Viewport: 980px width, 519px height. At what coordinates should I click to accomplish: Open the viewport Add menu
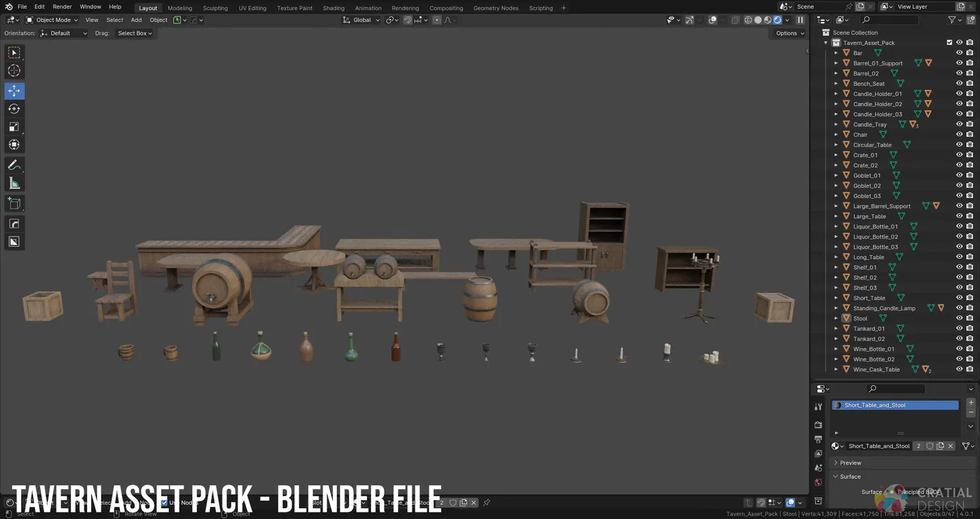(136, 20)
